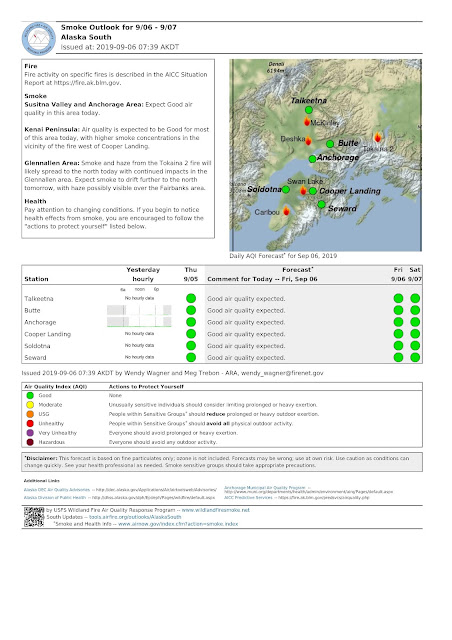Click the Deshka fire icon on map
Image resolution: width=452 pixels, height=640 pixels.
coord(309,140)
